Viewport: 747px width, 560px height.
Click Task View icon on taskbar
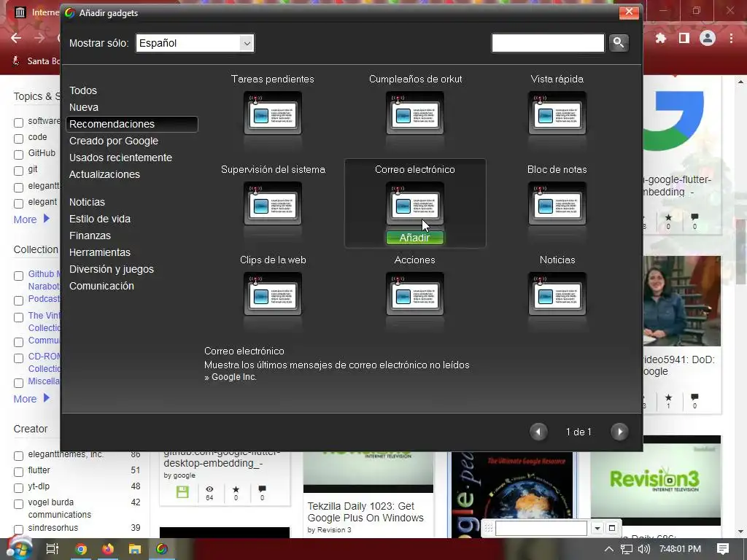pos(52,549)
